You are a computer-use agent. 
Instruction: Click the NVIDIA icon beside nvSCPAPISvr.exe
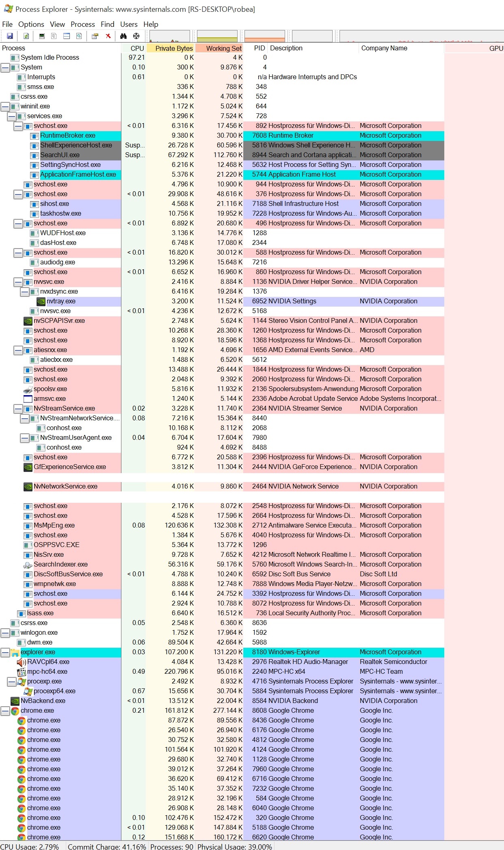point(28,321)
